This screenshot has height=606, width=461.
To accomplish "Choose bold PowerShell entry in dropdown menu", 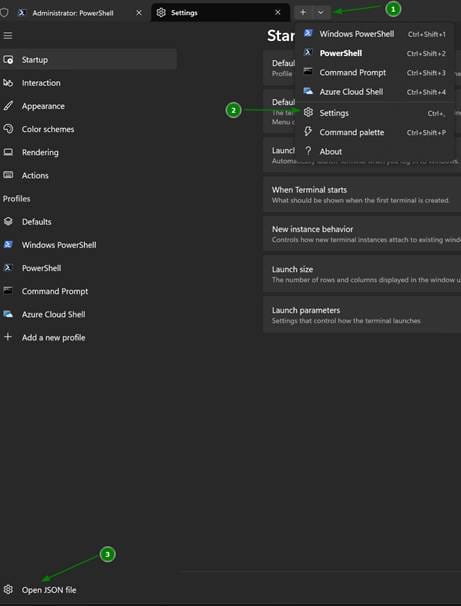I will coord(374,53).
